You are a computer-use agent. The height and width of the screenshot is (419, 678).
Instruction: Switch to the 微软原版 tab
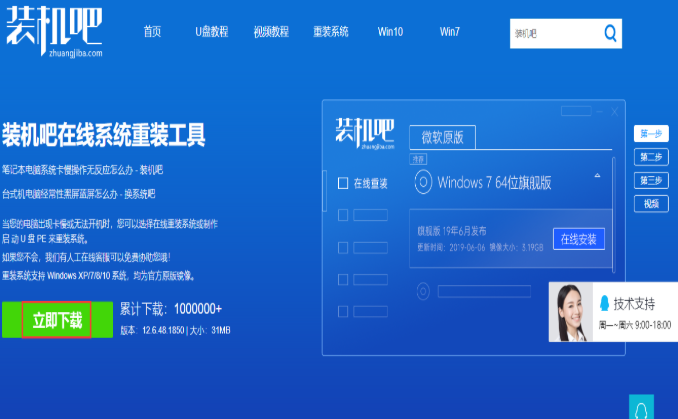[x=442, y=137]
